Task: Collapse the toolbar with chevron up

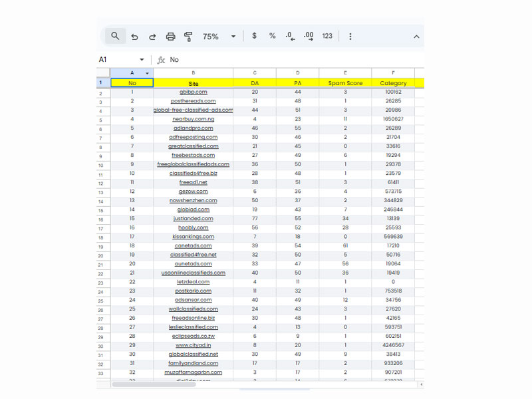Action: pos(416,37)
